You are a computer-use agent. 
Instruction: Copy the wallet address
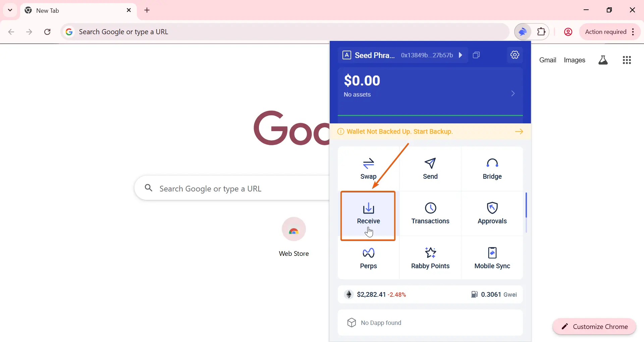tap(476, 55)
